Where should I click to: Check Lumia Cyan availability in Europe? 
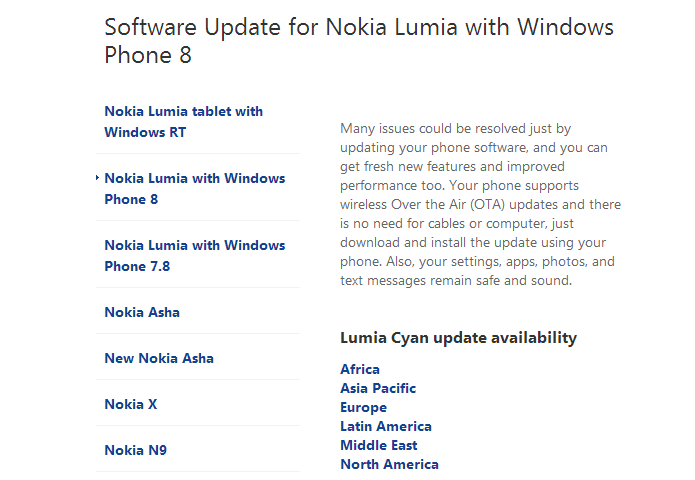coord(363,407)
